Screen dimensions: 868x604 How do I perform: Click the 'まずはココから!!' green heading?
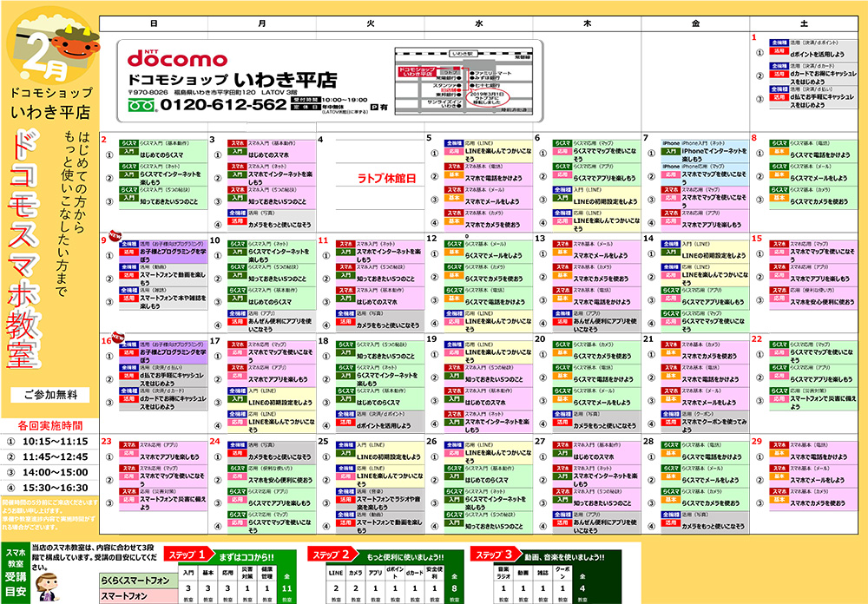pos(247,557)
